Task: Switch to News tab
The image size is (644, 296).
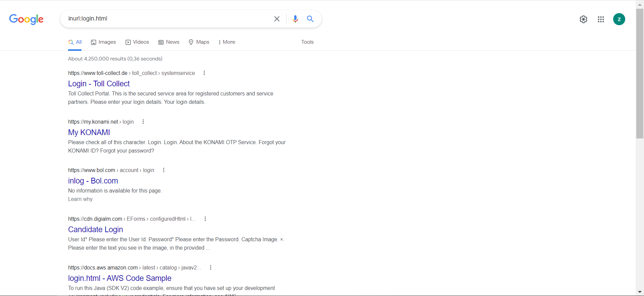Action: 169,42
